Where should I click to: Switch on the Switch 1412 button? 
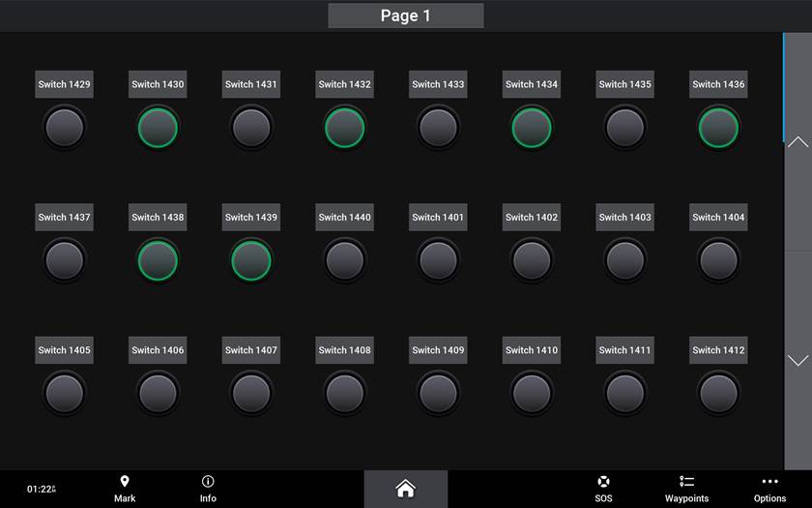click(718, 393)
